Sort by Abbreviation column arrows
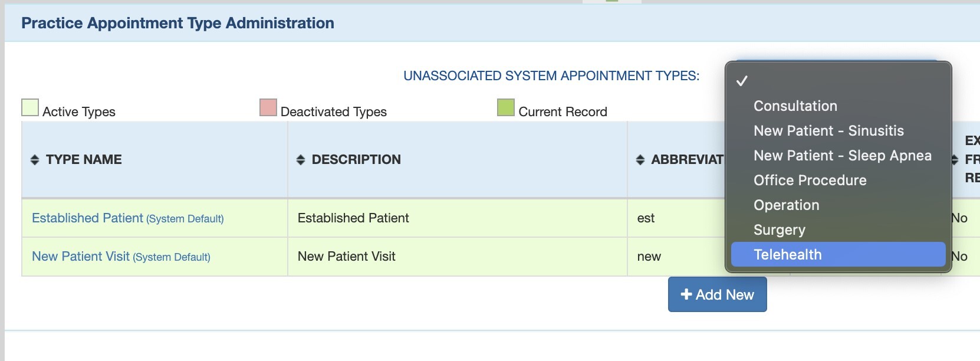The image size is (980, 361). [640, 160]
